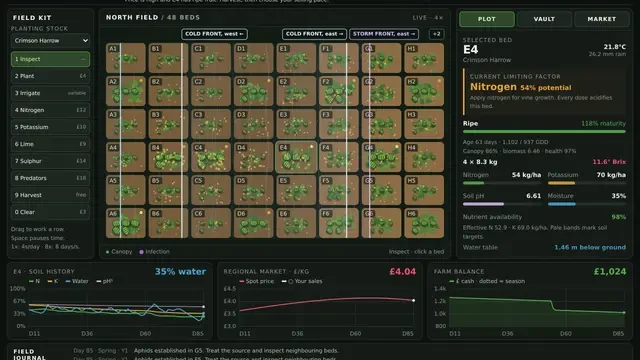Click the Soil pH 6.61 bar
Viewport: 640px width, 360px height.
click(x=502, y=204)
